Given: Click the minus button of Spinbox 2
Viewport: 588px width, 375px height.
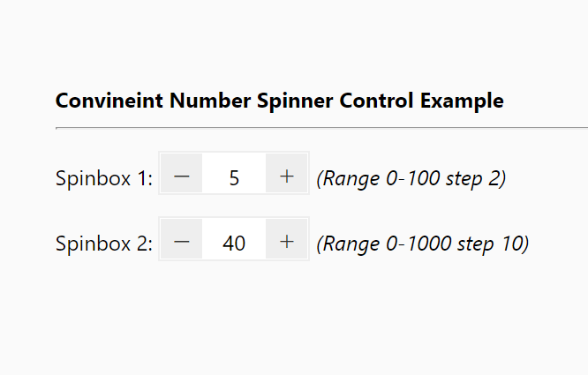Looking at the screenshot, I should 182,238.
